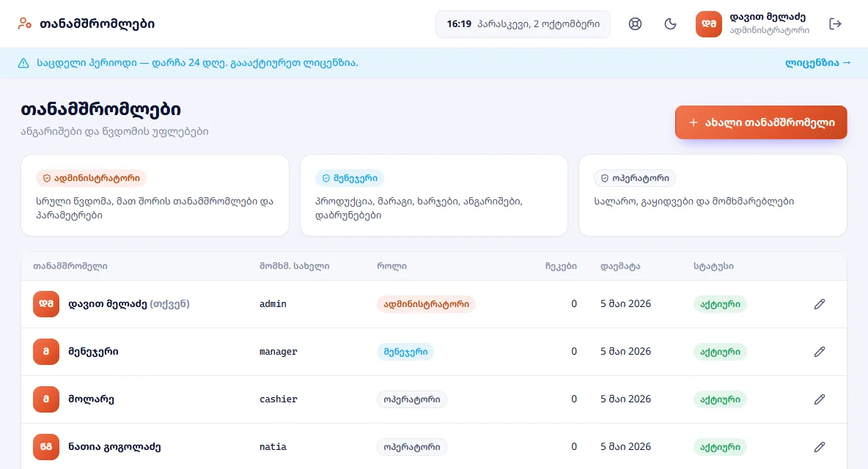Click აქტიური status badge for natia
This screenshot has width=868, height=469.
pos(720,447)
